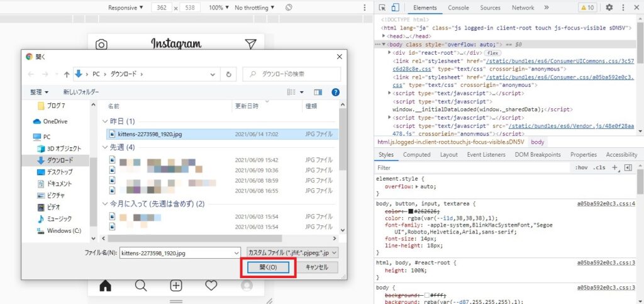Open device toolbar more options menu
This screenshot has width=644, height=304.
[x=364, y=8]
